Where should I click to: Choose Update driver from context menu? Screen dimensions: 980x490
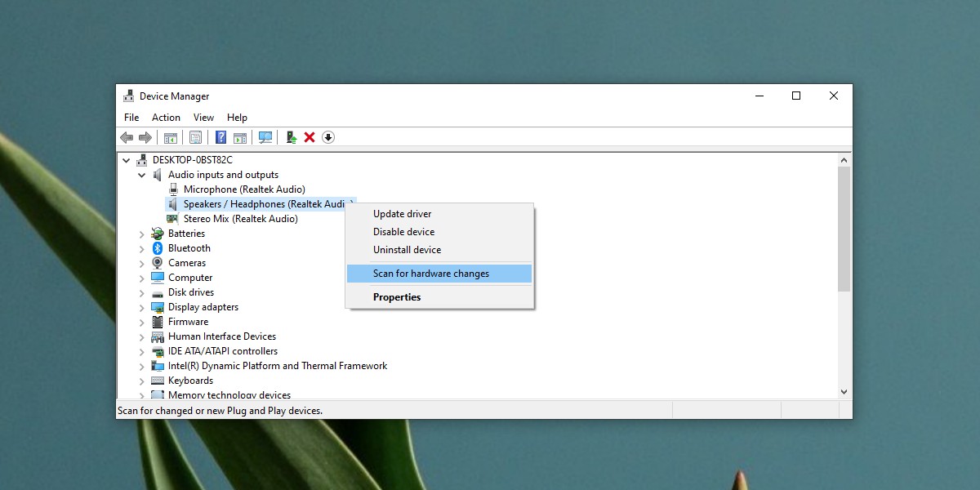pyautogui.click(x=439, y=214)
